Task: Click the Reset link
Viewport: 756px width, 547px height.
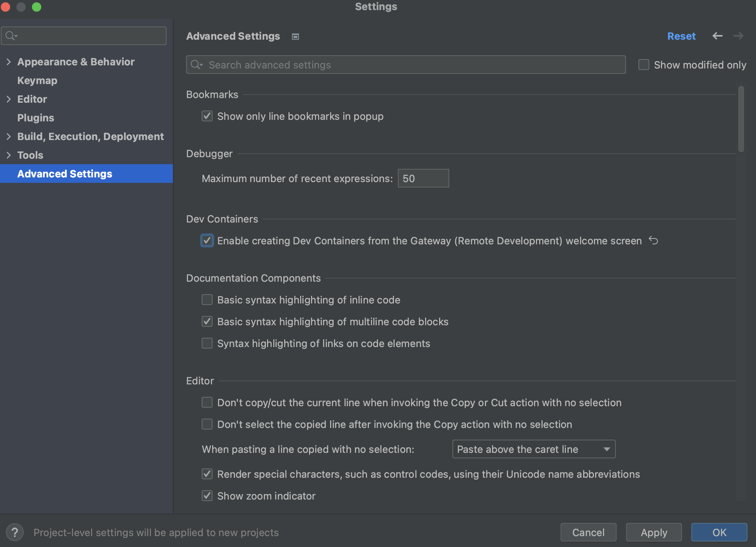Action: pyautogui.click(x=681, y=36)
